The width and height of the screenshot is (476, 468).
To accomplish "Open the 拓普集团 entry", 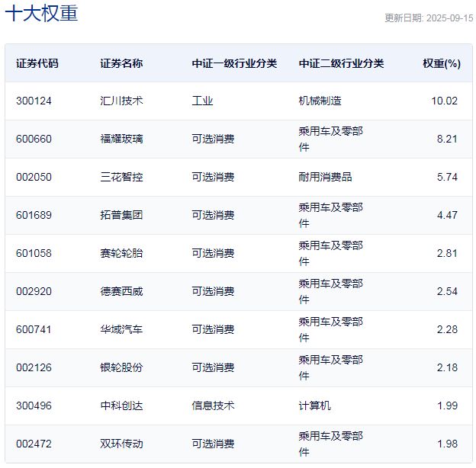I will (x=121, y=215).
